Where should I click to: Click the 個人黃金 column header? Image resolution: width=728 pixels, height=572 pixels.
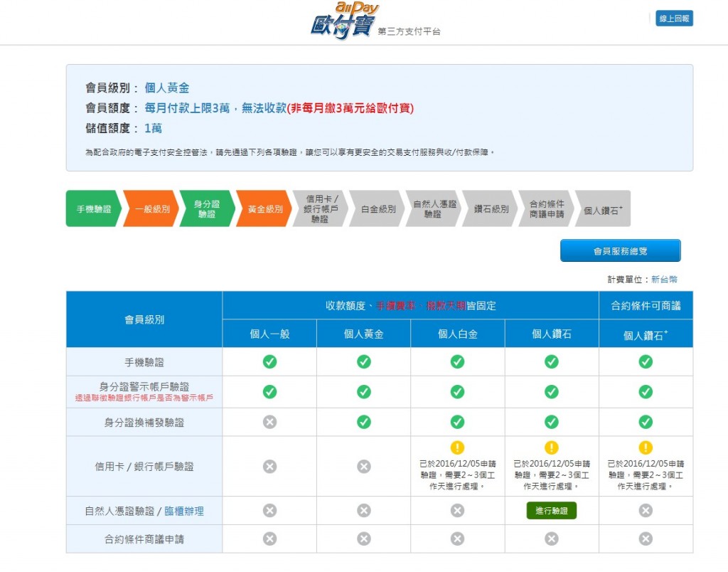click(364, 334)
